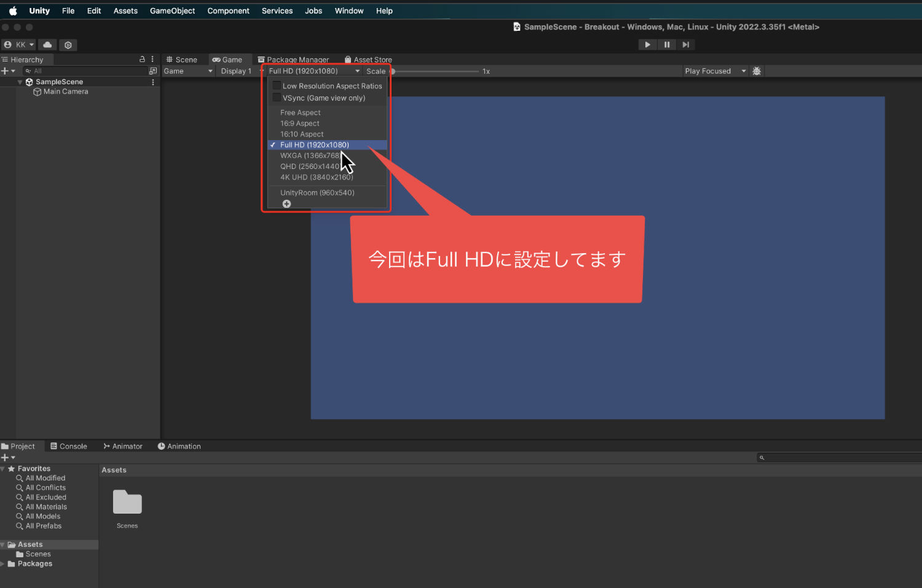Screen dimensions: 922x588
Task: Switch to the Game tab
Action: point(227,60)
